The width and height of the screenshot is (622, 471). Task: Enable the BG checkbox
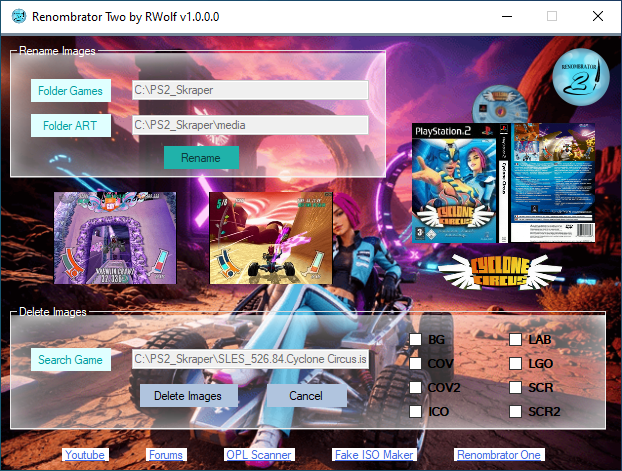pyautogui.click(x=415, y=339)
